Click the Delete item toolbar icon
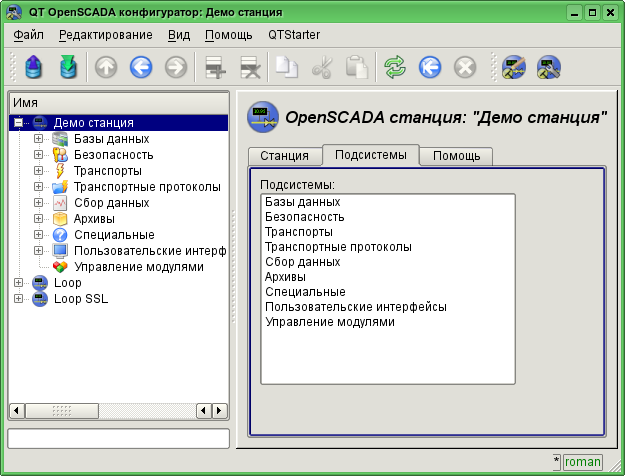 coord(250,67)
